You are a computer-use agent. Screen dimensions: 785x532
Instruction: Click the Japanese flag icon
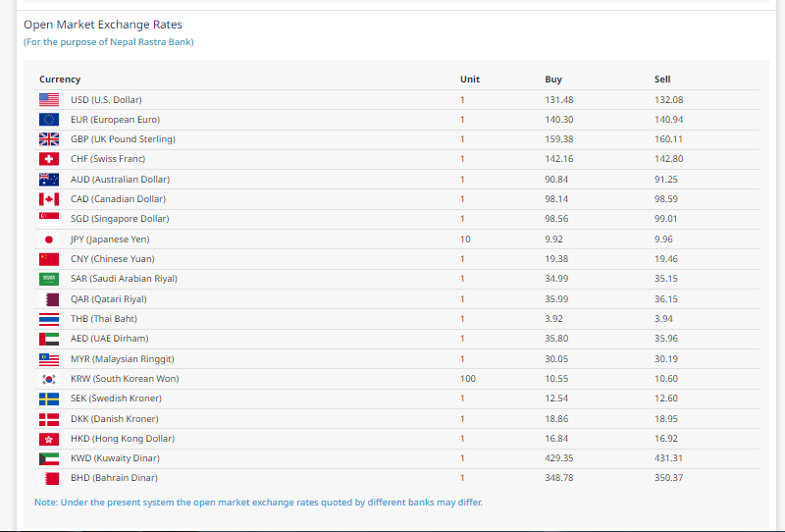coord(49,239)
